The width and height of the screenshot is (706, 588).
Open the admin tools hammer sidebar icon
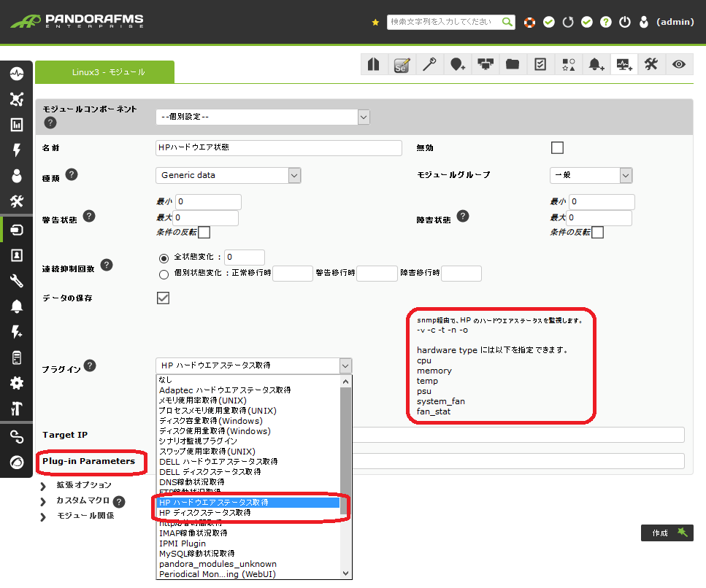[17, 409]
